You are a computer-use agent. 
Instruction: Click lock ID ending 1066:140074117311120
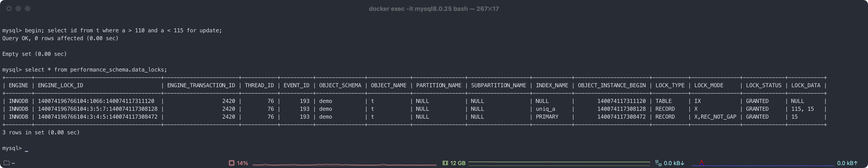coord(96,101)
